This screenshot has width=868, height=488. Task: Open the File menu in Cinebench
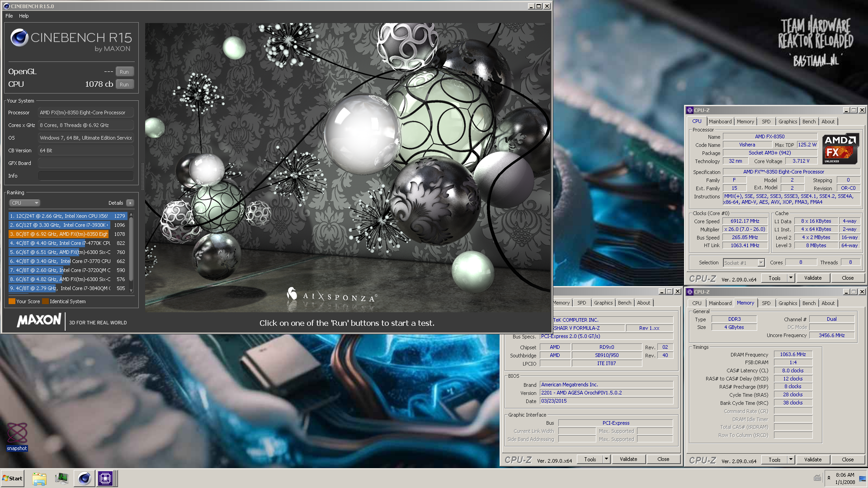tap(9, 16)
